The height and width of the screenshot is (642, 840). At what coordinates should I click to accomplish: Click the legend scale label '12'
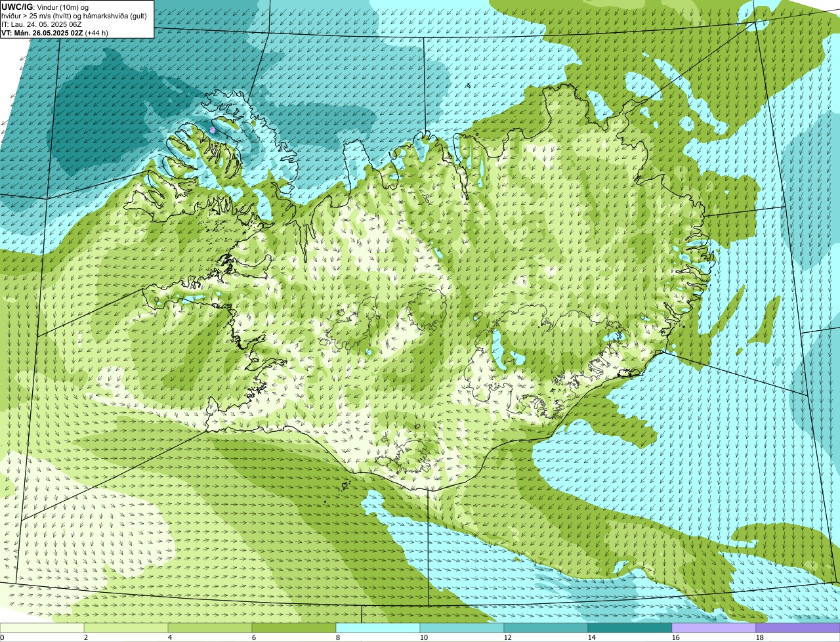point(508,637)
